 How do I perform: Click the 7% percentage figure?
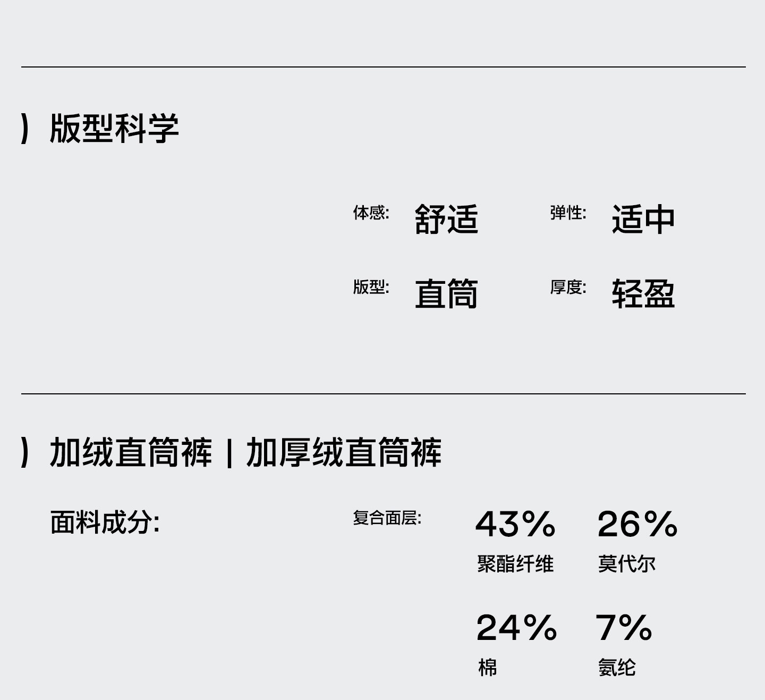(x=624, y=628)
